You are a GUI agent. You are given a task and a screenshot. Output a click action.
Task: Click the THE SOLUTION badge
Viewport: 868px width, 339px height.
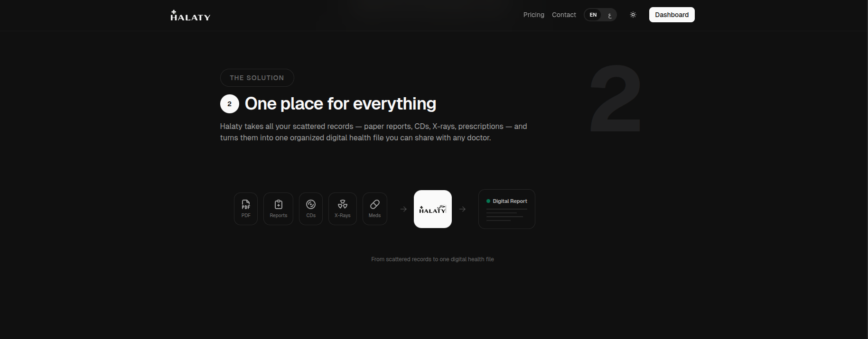(257, 78)
